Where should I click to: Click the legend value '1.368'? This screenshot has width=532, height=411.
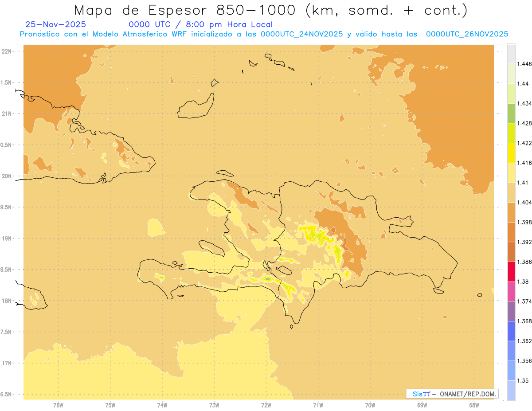pos(524,321)
